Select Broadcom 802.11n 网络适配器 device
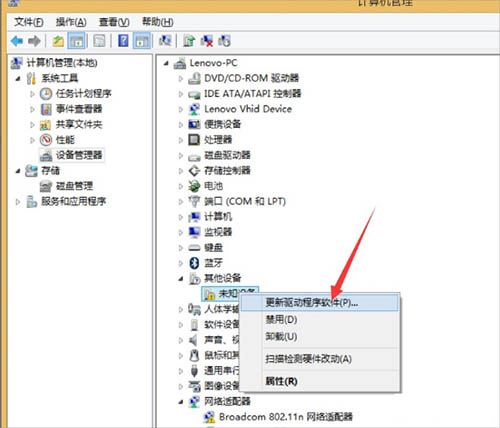The image size is (500, 428). (x=286, y=417)
